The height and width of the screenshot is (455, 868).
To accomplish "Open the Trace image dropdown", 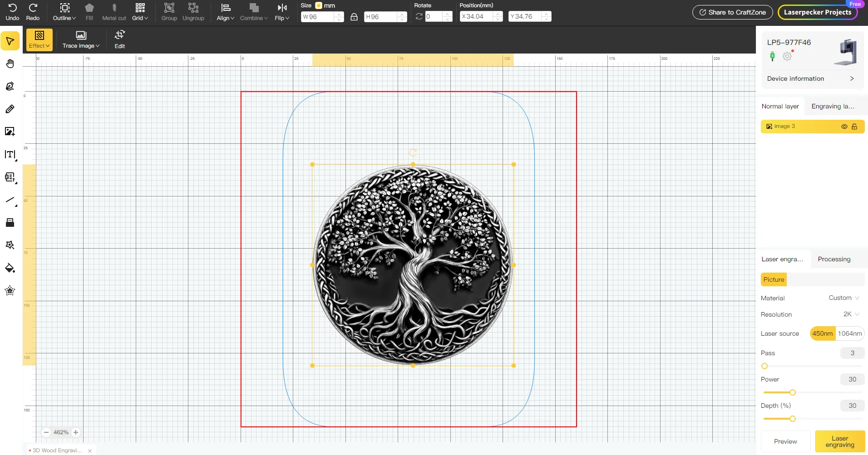I will click(x=81, y=39).
